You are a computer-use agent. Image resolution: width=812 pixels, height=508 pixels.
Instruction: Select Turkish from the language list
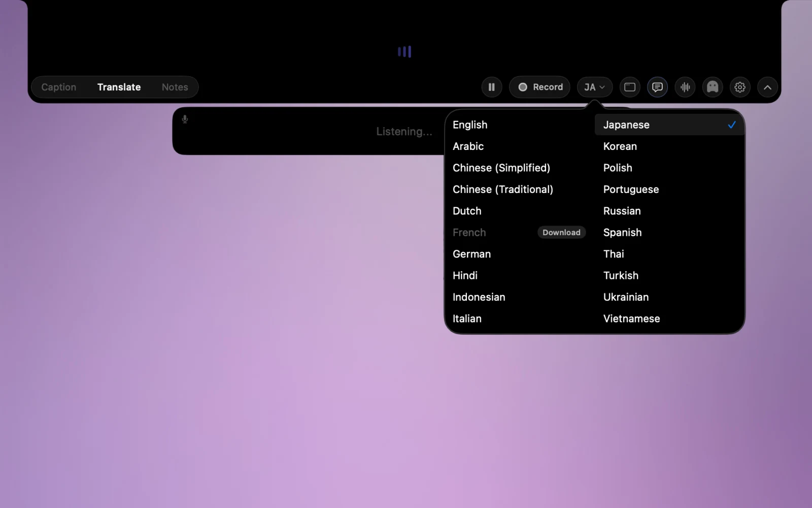click(x=669, y=275)
